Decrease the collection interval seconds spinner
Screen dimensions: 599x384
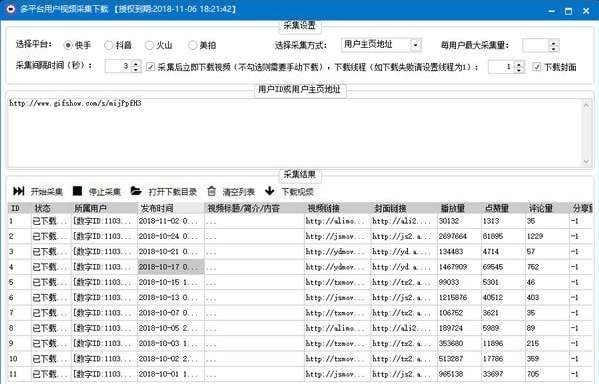[x=136, y=70]
